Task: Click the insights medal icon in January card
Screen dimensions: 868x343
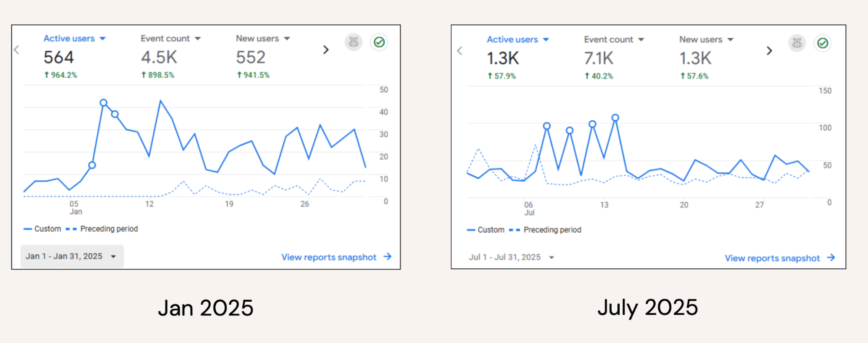Action: tap(353, 42)
